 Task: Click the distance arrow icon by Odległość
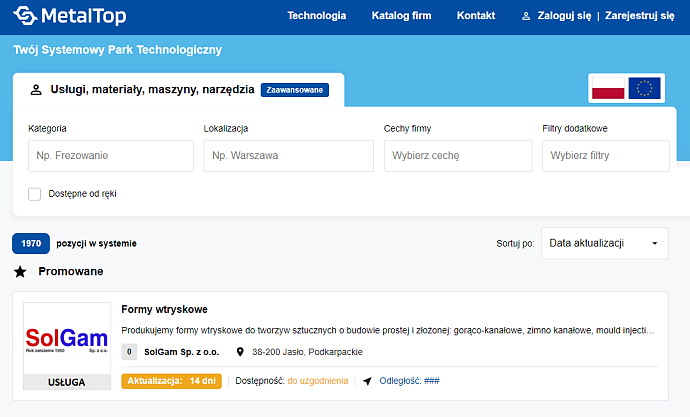(367, 381)
